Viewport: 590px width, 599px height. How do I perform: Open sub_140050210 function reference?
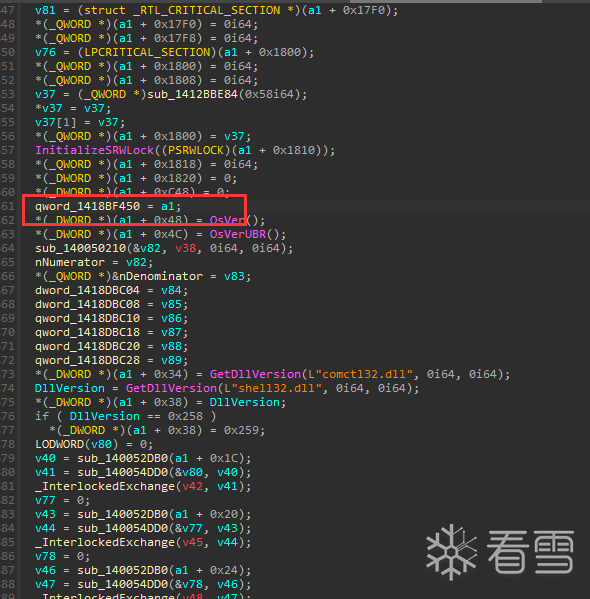coord(81,248)
